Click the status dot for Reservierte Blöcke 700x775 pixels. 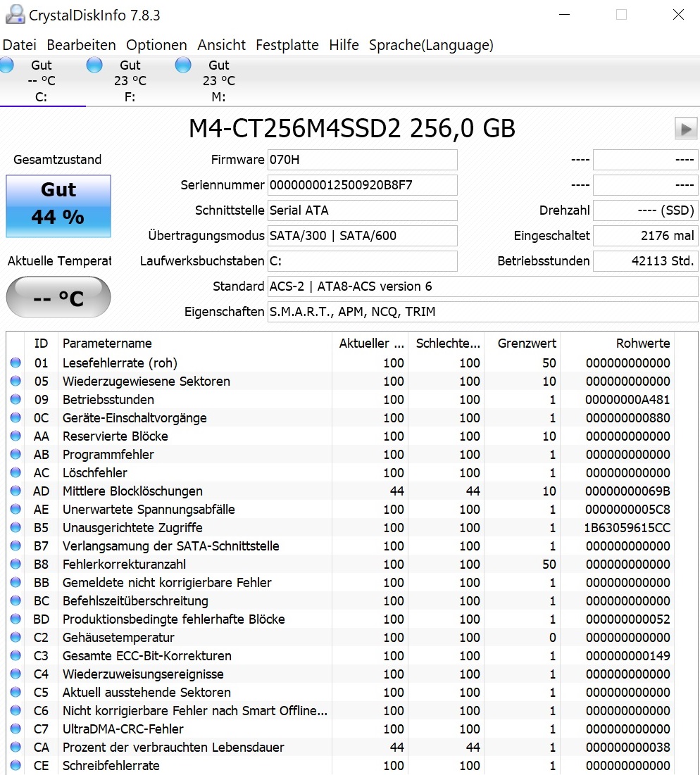click(x=15, y=436)
